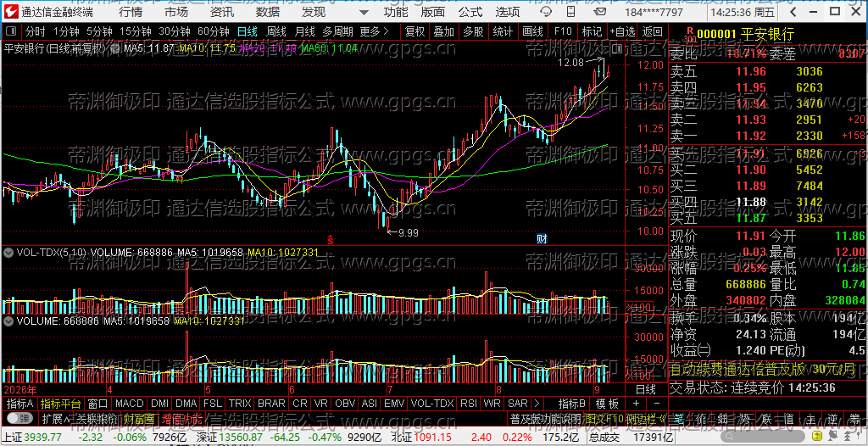Apply the DMI indicator
This screenshot has width=868, height=446.
click(x=160, y=403)
